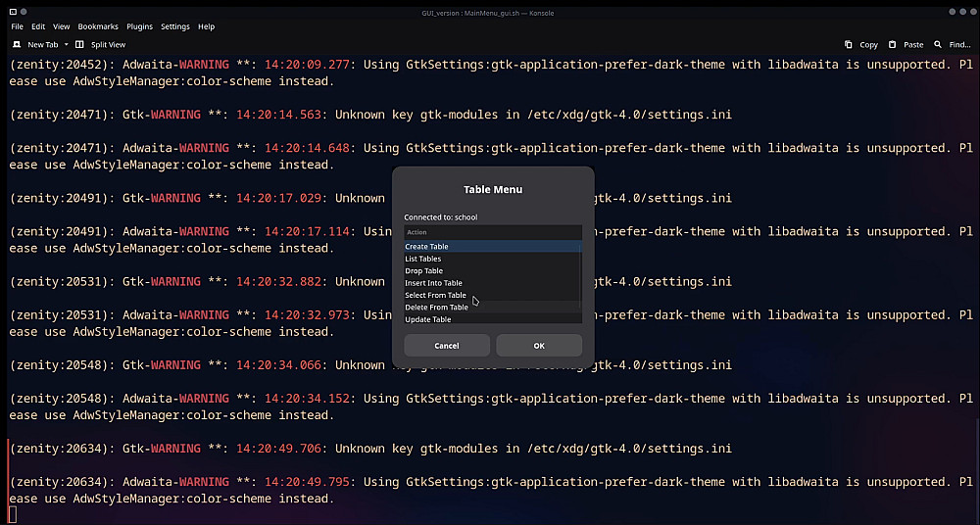Expand the New Tab dropdown arrow
This screenshot has height=525, width=980.
[x=67, y=45]
